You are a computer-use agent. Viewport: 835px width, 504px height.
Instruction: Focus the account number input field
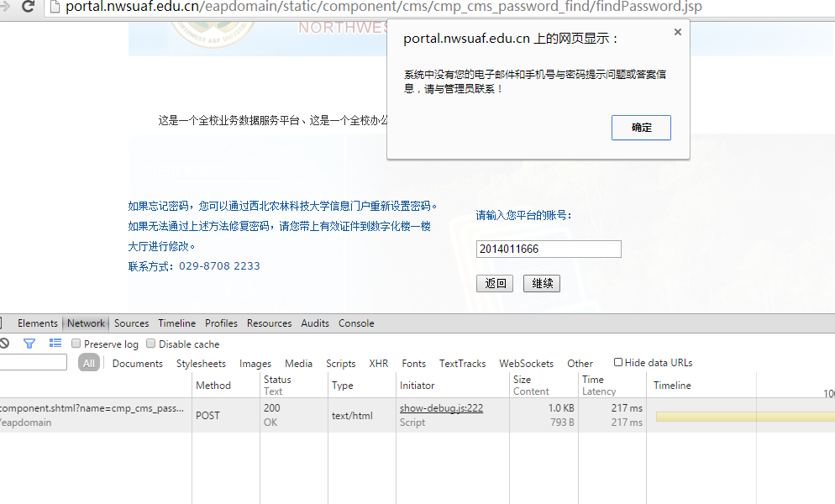(x=549, y=249)
